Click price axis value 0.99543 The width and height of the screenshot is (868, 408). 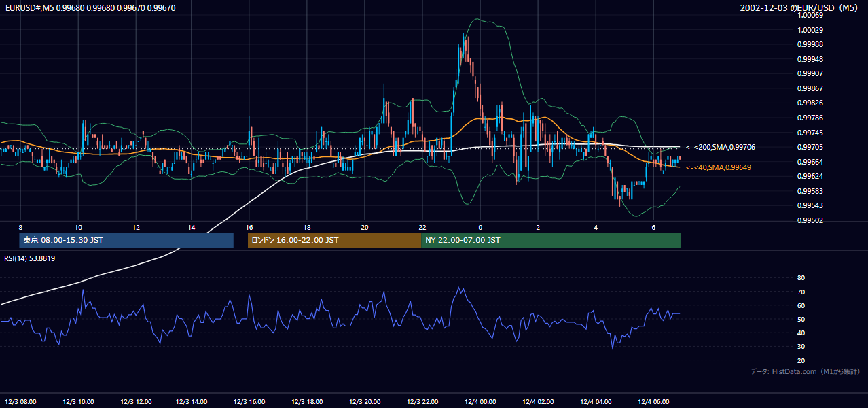pos(811,205)
